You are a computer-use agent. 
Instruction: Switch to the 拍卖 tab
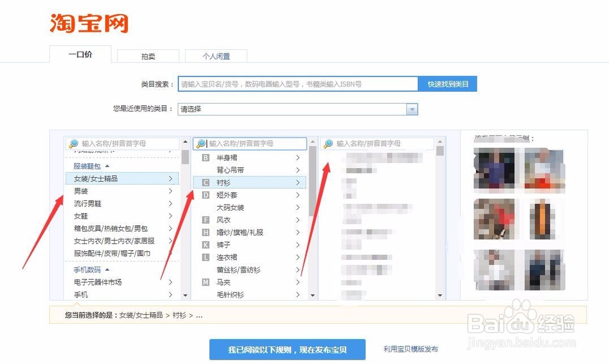point(148,56)
